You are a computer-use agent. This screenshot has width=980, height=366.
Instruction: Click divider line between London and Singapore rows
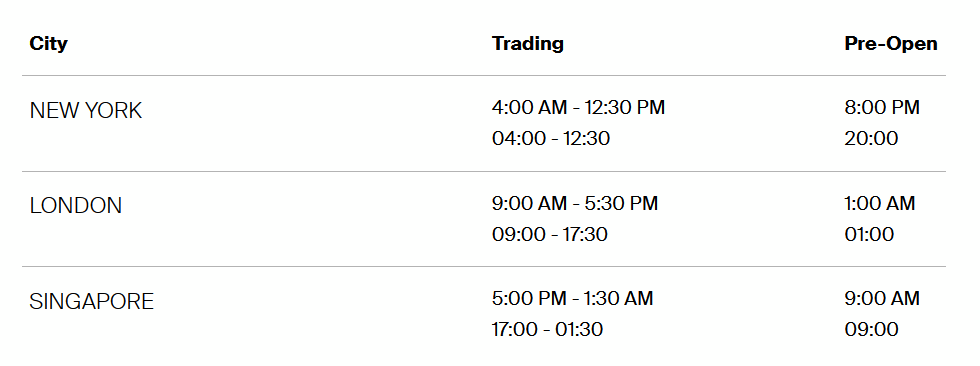click(484, 267)
